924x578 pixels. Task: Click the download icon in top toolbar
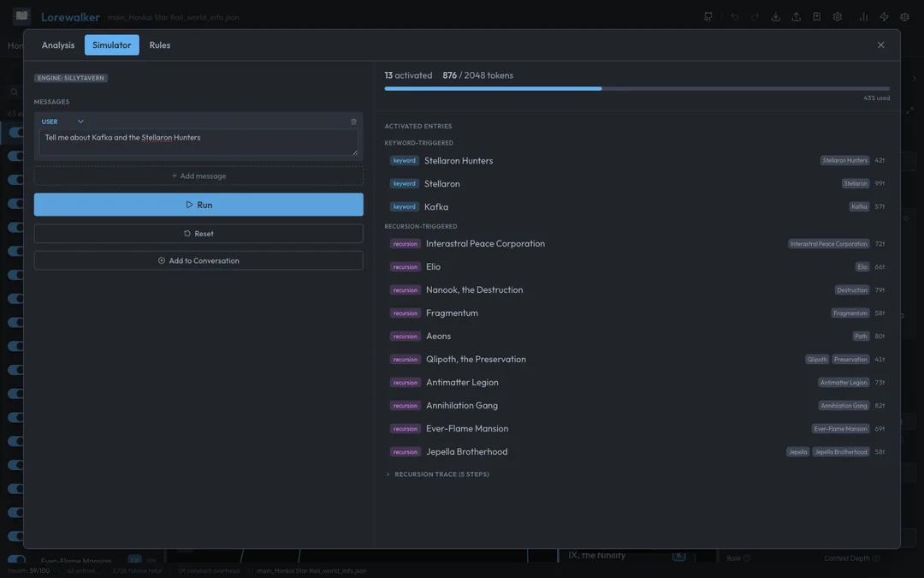coord(775,17)
